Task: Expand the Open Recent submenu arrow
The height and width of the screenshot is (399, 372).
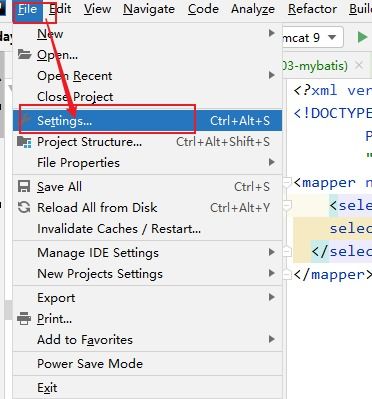Action: [x=272, y=75]
